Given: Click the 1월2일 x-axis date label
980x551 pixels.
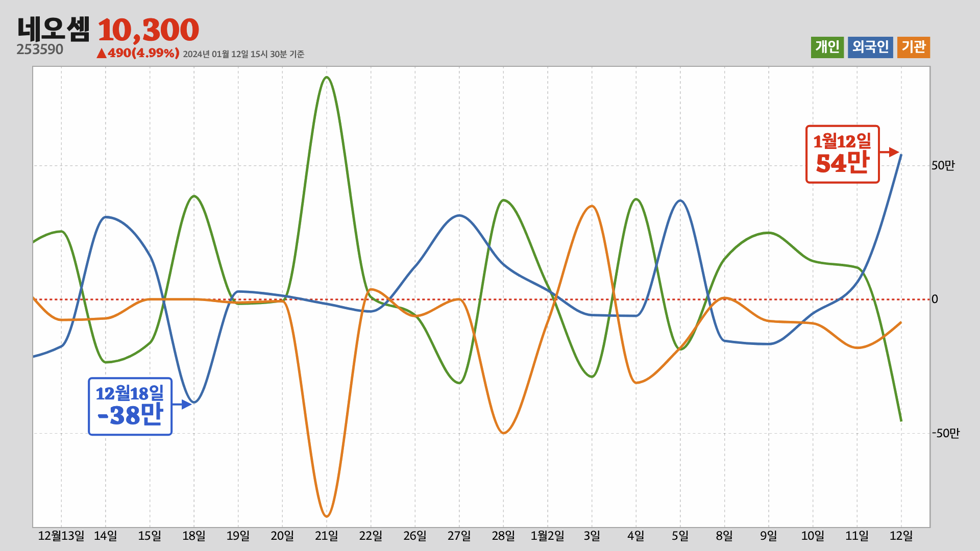Looking at the screenshot, I should 548,536.
